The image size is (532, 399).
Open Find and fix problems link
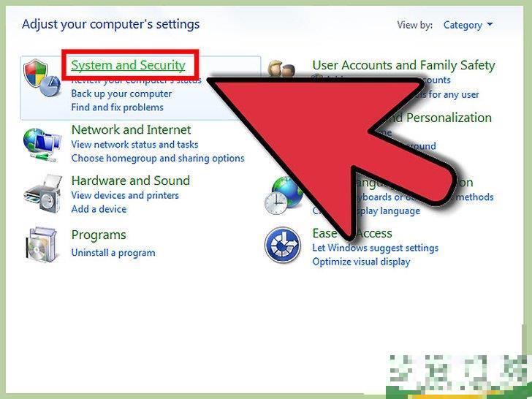coord(118,107)
